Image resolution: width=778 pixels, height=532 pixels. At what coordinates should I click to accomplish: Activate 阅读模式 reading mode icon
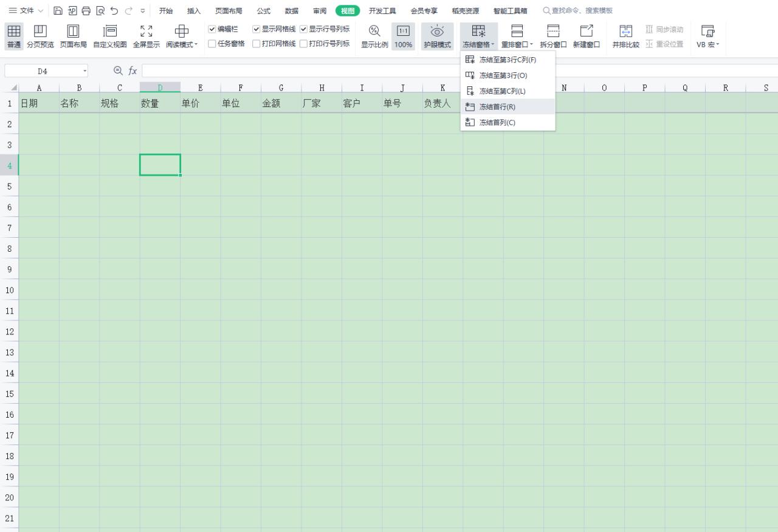[181, 31]
